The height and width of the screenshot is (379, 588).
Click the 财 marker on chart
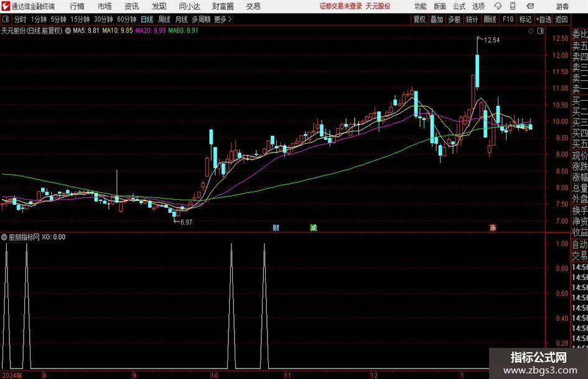[276, 228]
